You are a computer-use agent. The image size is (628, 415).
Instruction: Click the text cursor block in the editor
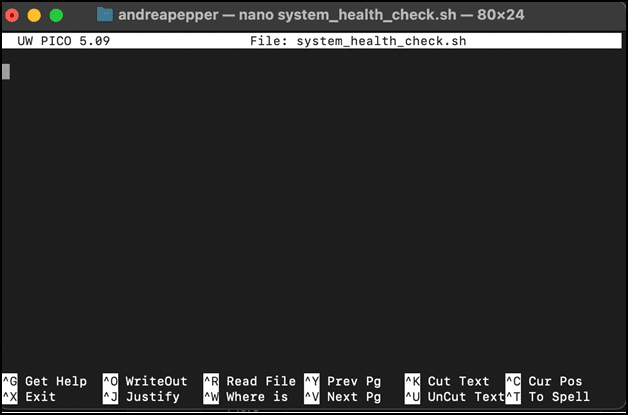[x=6, y=72]
